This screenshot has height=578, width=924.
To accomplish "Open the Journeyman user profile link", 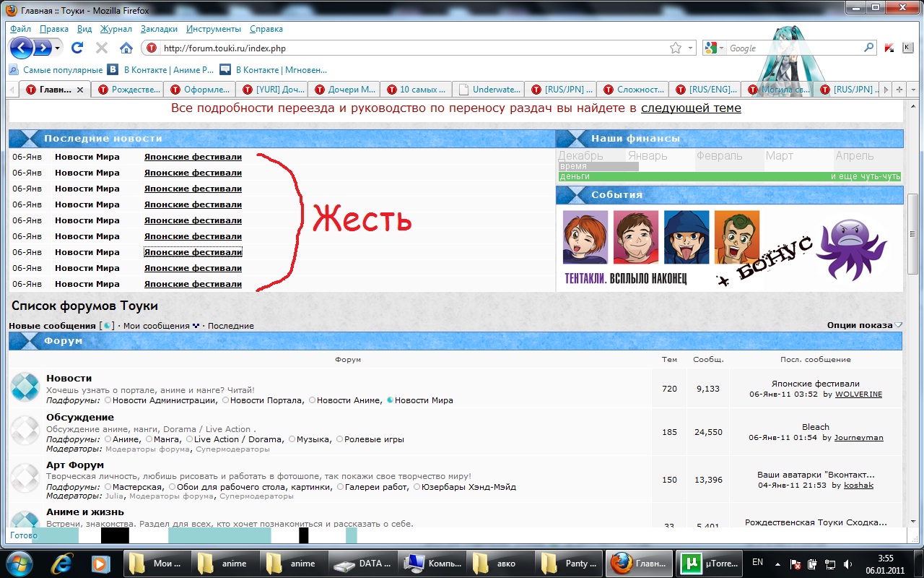I will click(x=859, y=438).
